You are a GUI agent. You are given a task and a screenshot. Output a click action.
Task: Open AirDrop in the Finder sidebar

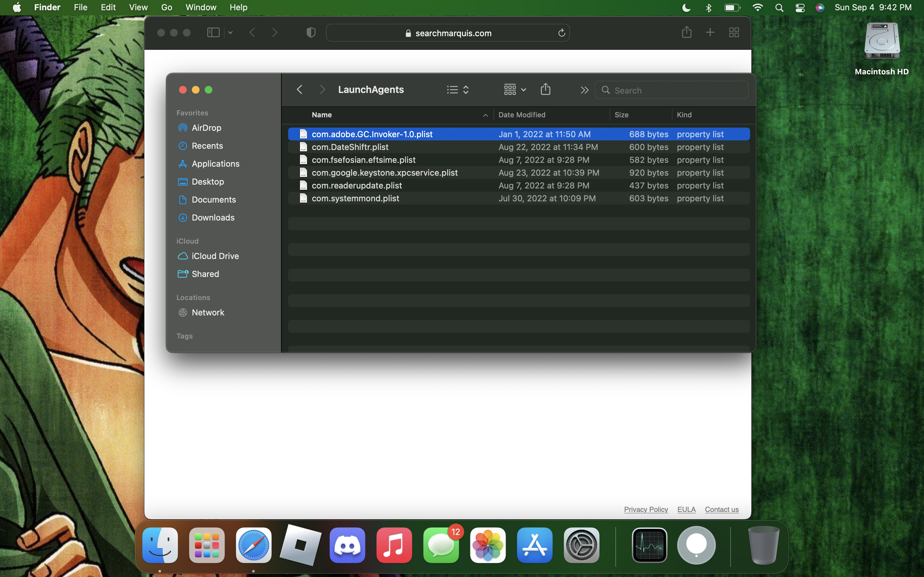click(206, 128)
